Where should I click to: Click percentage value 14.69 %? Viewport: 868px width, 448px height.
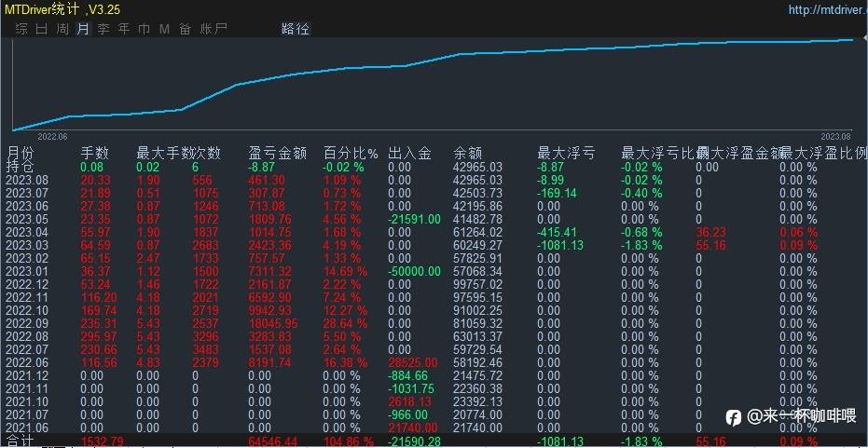coord(345,271)
